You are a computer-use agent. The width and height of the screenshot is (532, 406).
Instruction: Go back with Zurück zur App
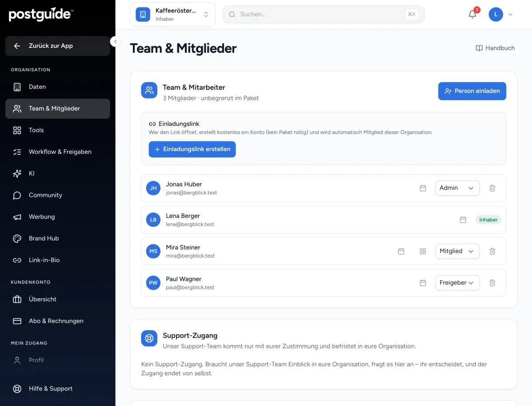(x=58, y=46)
